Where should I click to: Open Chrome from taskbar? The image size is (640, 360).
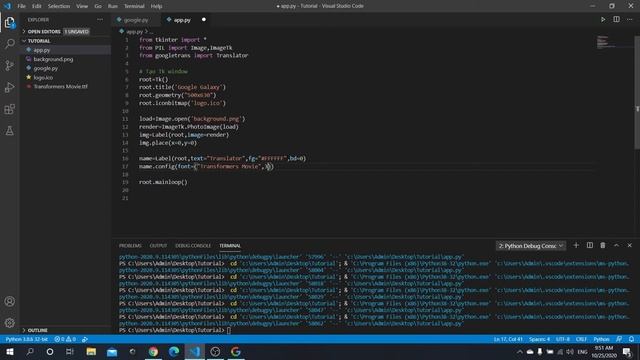pyautogui.click(x=153, y=351)
